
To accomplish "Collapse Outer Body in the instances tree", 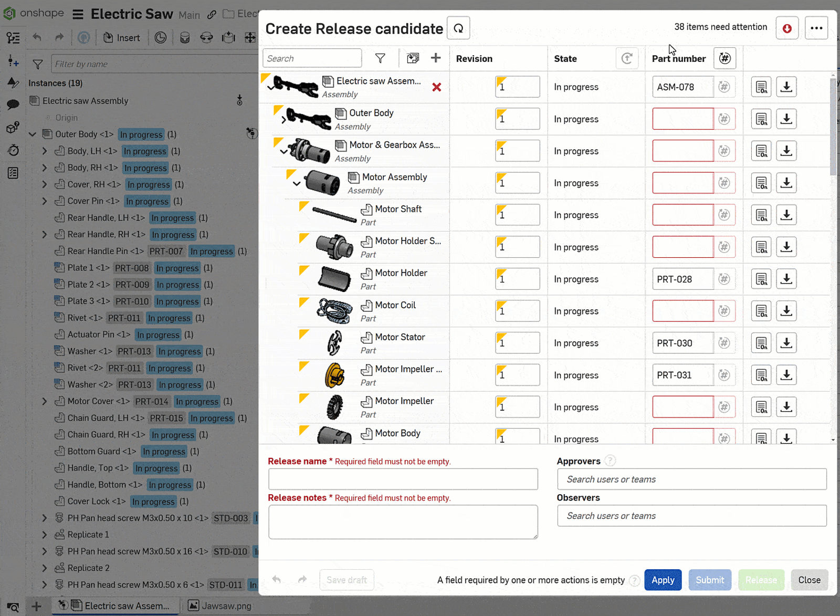I will [x=33, y=134].
